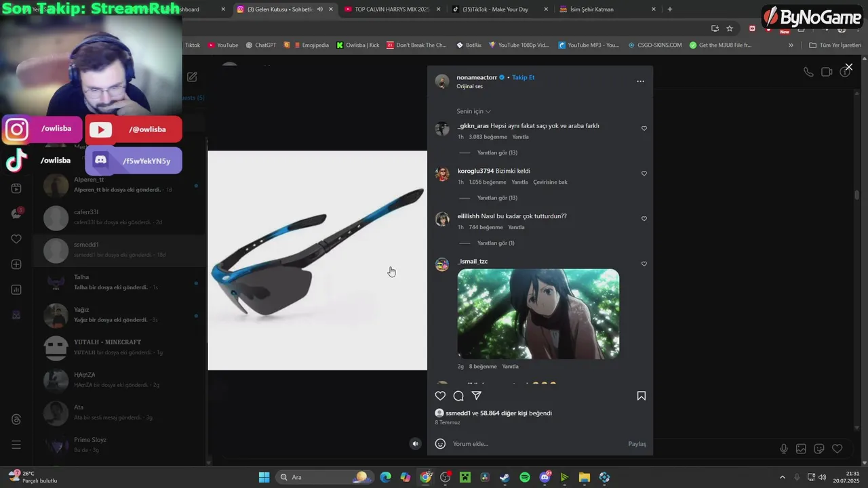Viewport: 868px width, 488px height.
Task: Open the ChatGPT bookmark
Action: pyautogui.click(x=261, y=45)
